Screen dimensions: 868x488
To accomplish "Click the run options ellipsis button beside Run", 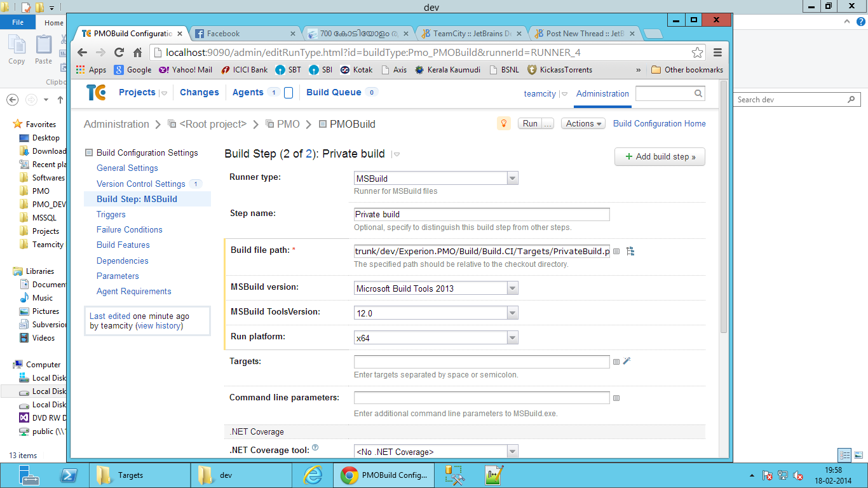I will pyautogui.click(x=548, y=124).
